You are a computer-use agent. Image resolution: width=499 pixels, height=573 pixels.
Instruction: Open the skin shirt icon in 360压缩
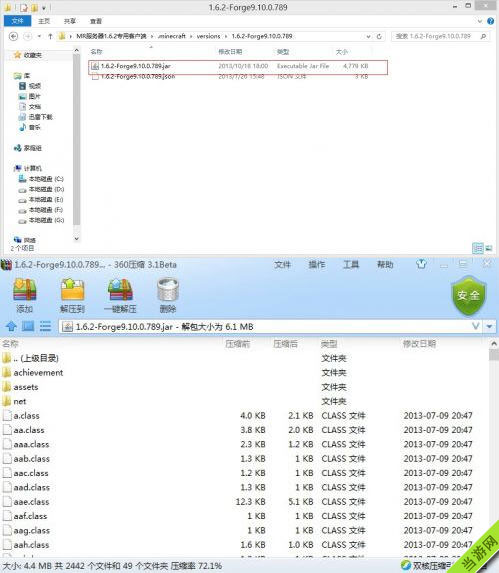click(421, 264)
